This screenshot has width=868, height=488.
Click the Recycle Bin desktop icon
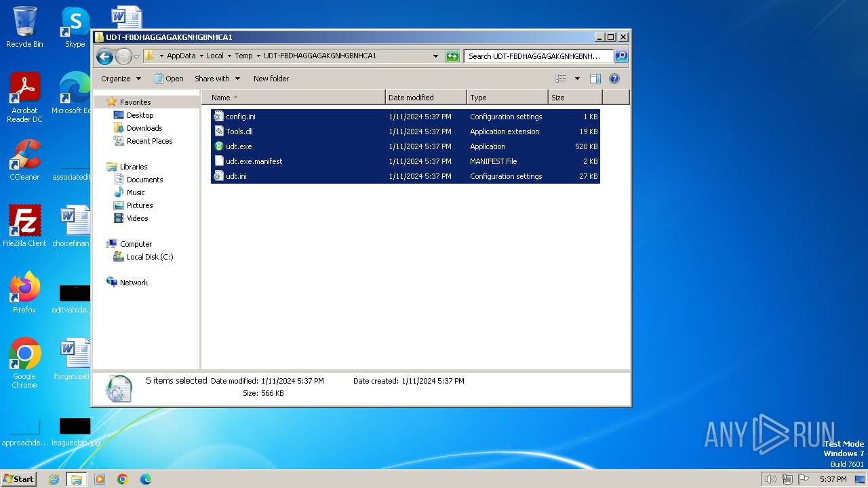click(x=24, y=27)
